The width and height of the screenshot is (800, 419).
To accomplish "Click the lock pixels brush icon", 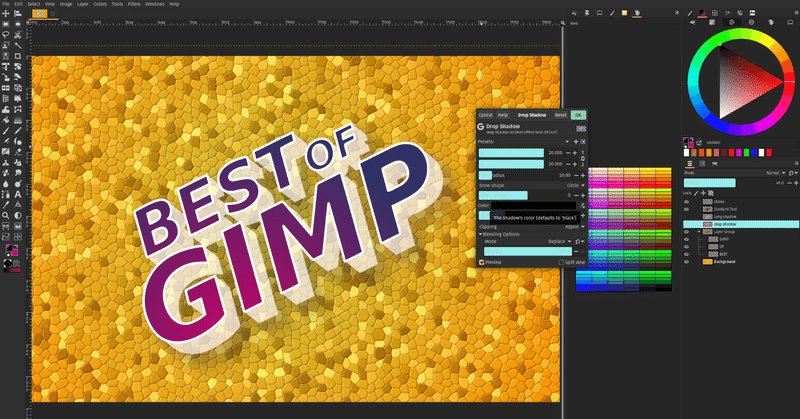I will 696,193.
